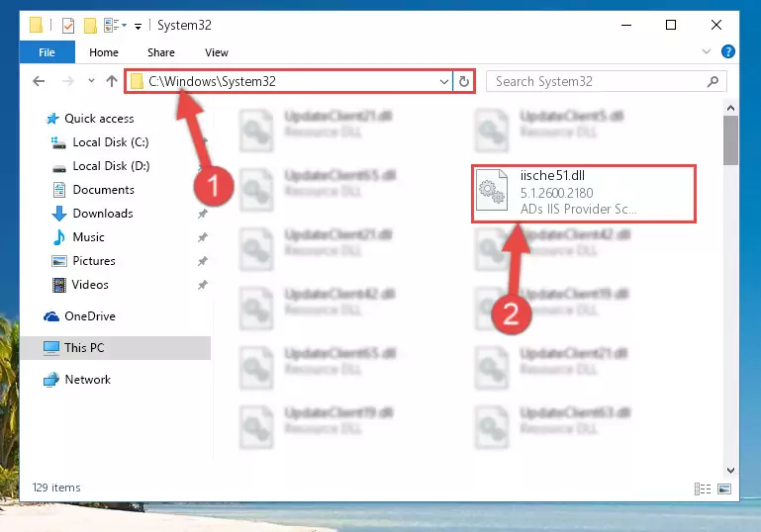Image resolution: width=761 pixels, height=532 pixels.
Task: Click the 129 items status text
Action: click(x=56, y=488)
